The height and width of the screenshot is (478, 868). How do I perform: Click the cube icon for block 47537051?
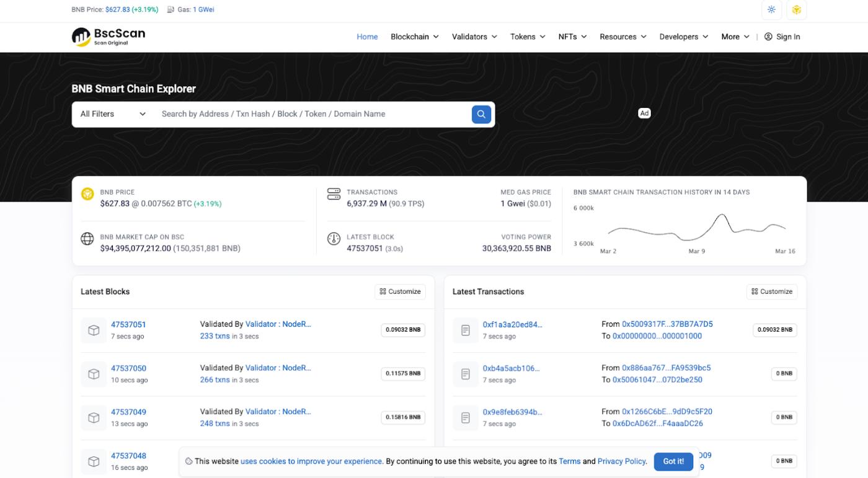pos(94,330)
